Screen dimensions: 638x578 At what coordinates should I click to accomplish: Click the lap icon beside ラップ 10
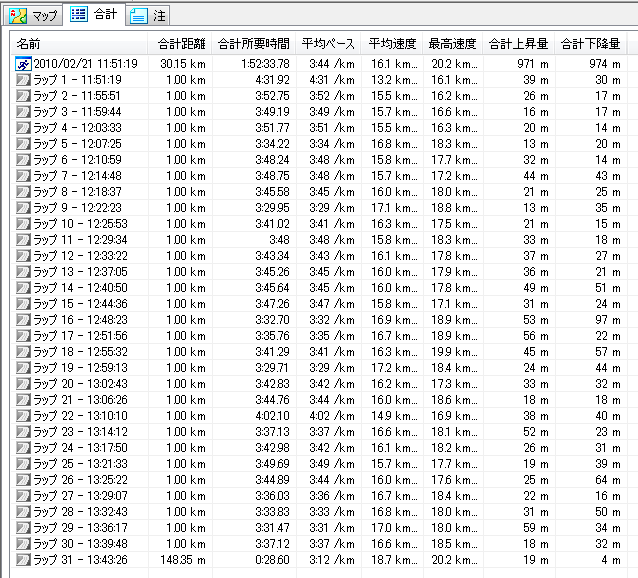23,223
